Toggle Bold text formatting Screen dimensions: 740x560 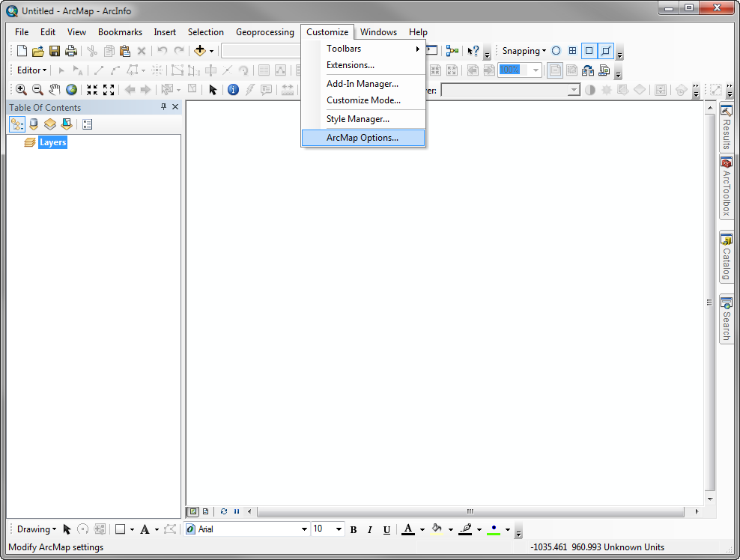click(x=354, y=529)
